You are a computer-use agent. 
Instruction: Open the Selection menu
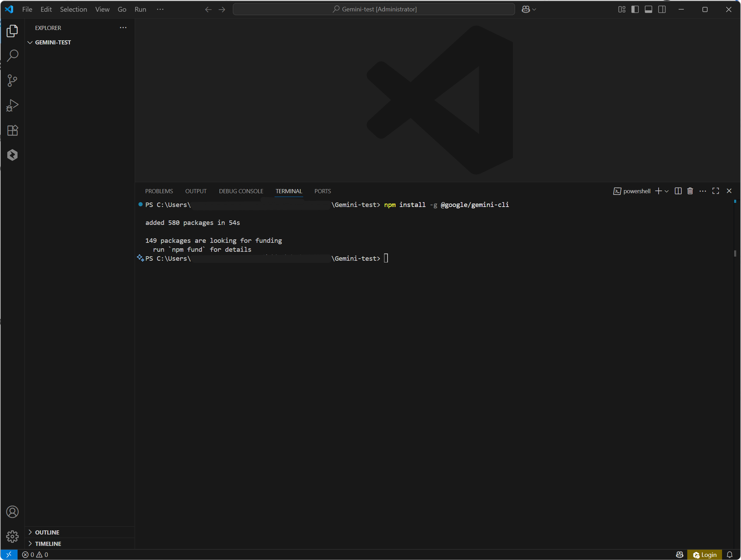73,9
